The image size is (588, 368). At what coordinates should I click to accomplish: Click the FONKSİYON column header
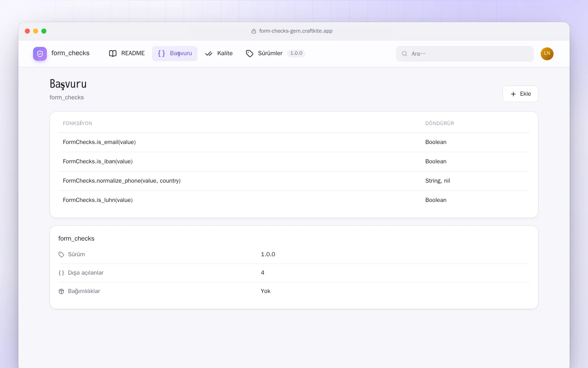pyautogui.click(x=78, y=123)
